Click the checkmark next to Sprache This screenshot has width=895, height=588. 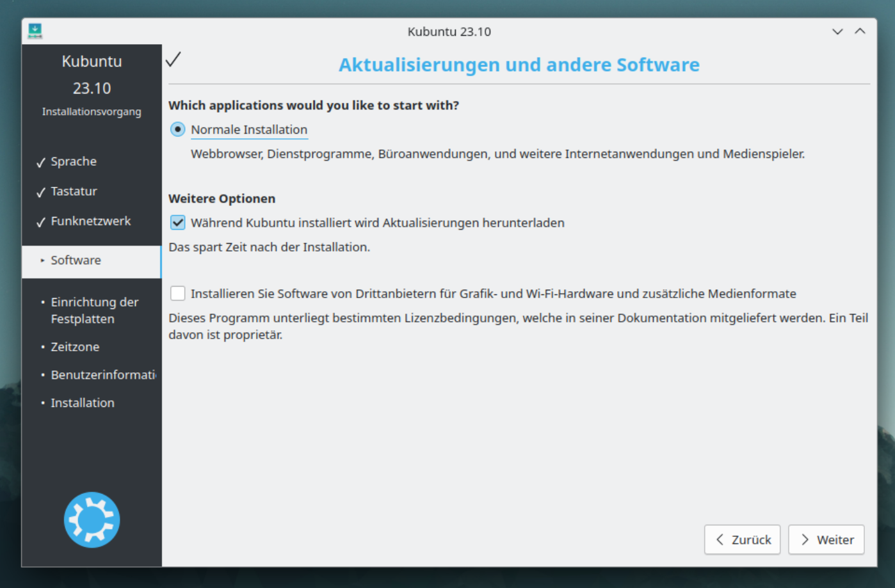pyautogui.click(x=41, y=163)
